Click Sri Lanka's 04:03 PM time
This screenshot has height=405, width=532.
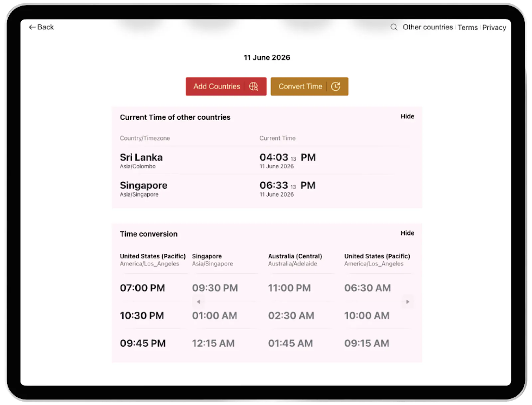coord(288,157)
